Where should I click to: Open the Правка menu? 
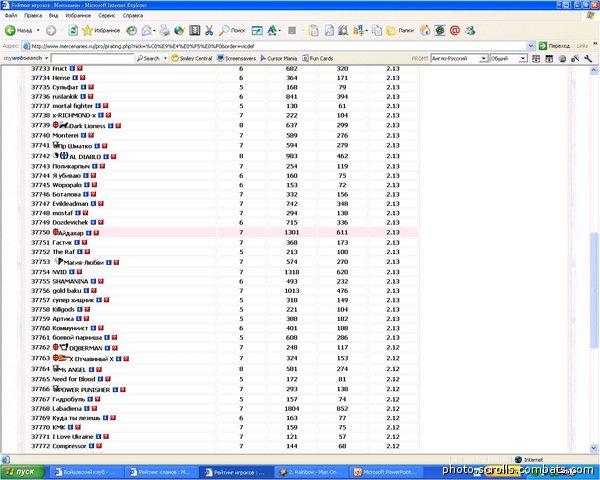[x=33, y=15]
